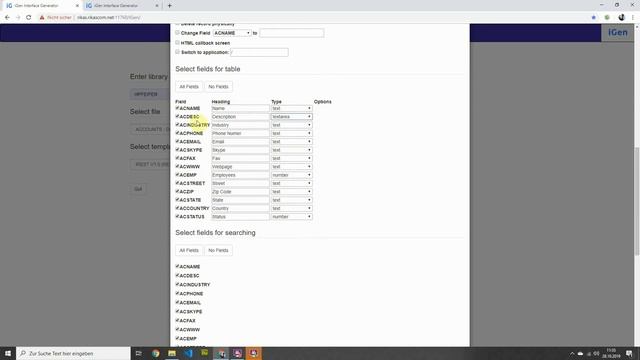Screen dimensions: 640x360
Task: Uncheck ACSTATUS in the table fields list
Action: pyautogui.click(x=177, y=216)
